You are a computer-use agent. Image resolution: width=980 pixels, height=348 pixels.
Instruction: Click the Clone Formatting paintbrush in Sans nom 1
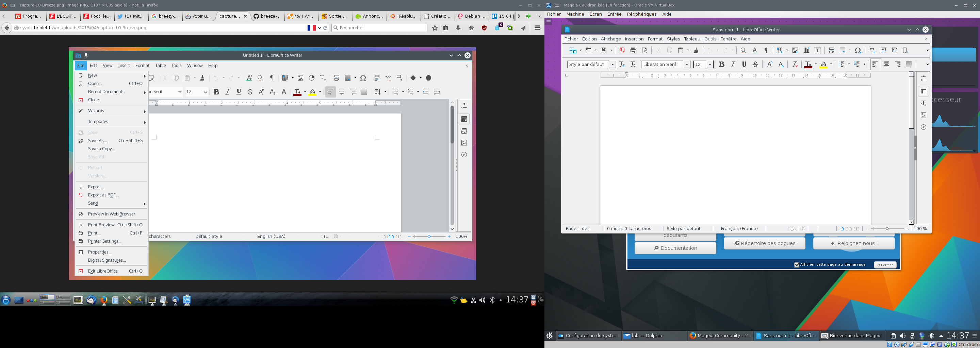(696, 51)
